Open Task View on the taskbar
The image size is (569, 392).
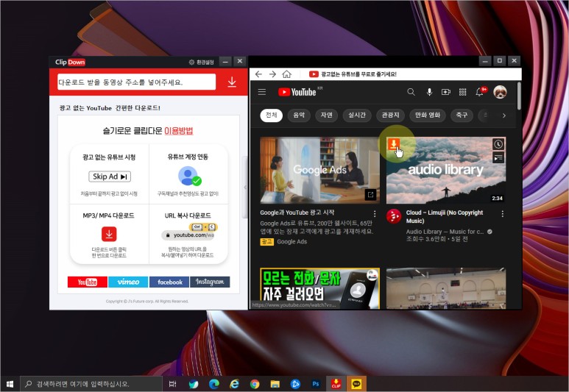tap(173, 384)
